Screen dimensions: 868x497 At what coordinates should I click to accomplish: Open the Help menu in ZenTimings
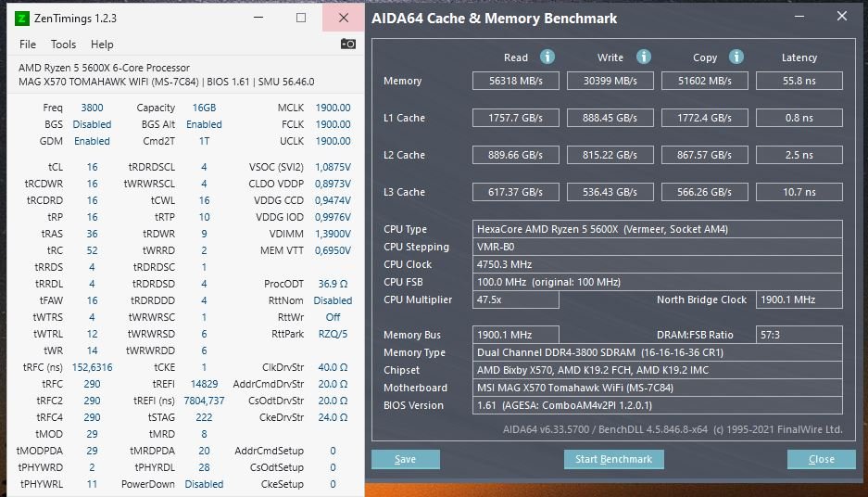point(102,45)
